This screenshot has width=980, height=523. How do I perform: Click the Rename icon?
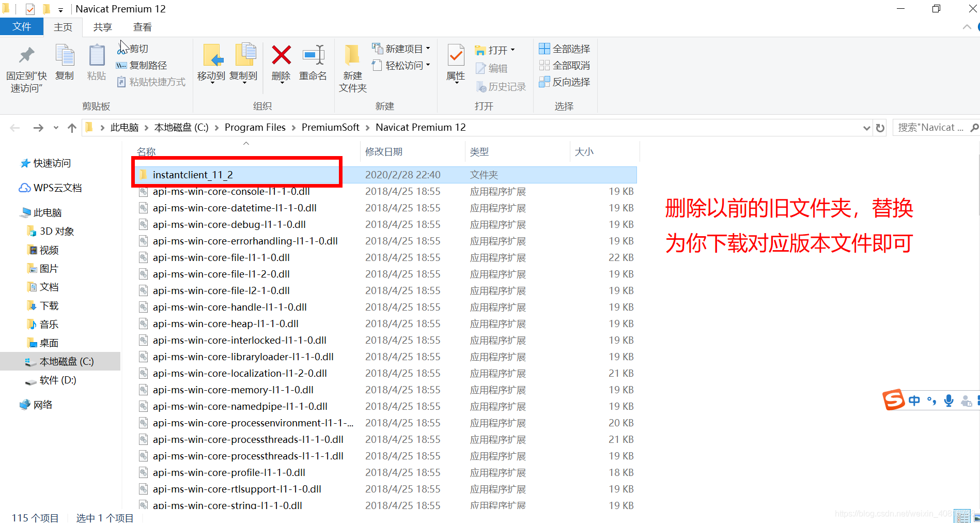coord(313,55)
